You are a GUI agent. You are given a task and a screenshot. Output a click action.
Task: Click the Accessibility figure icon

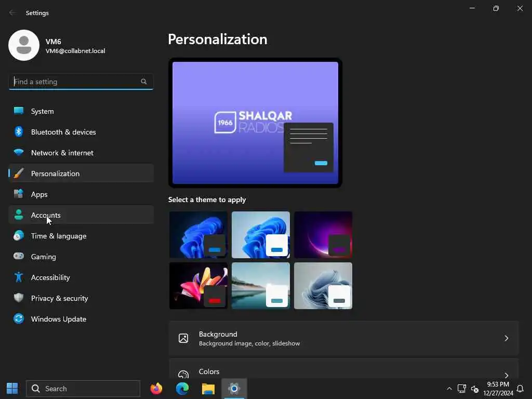coord(19,277)
